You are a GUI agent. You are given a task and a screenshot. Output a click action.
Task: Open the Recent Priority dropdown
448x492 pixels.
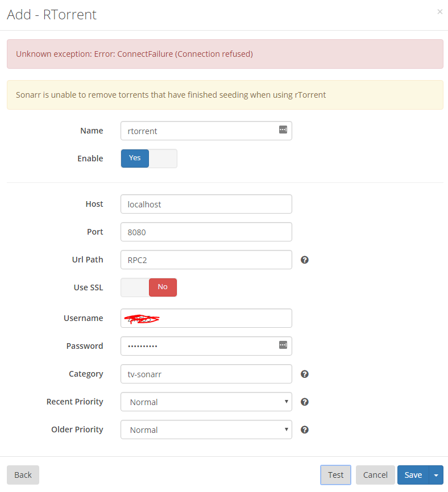point(206,402)
